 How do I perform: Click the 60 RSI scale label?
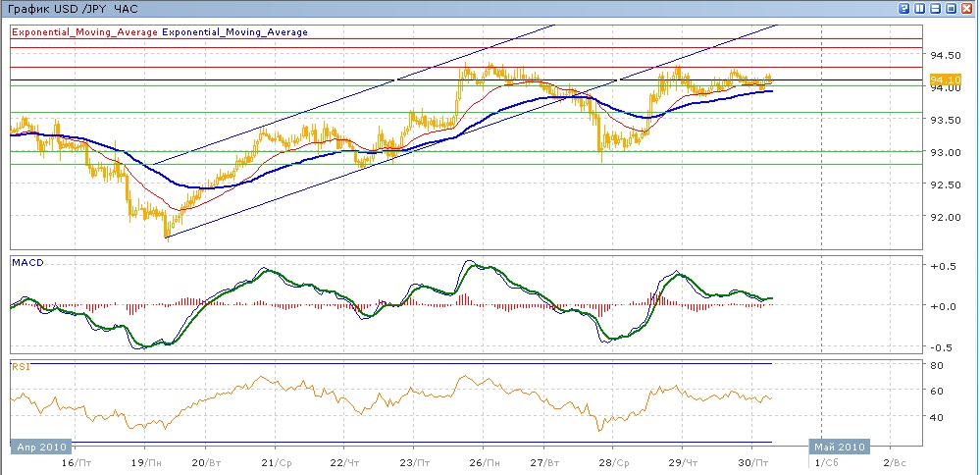tap(937, 392)
